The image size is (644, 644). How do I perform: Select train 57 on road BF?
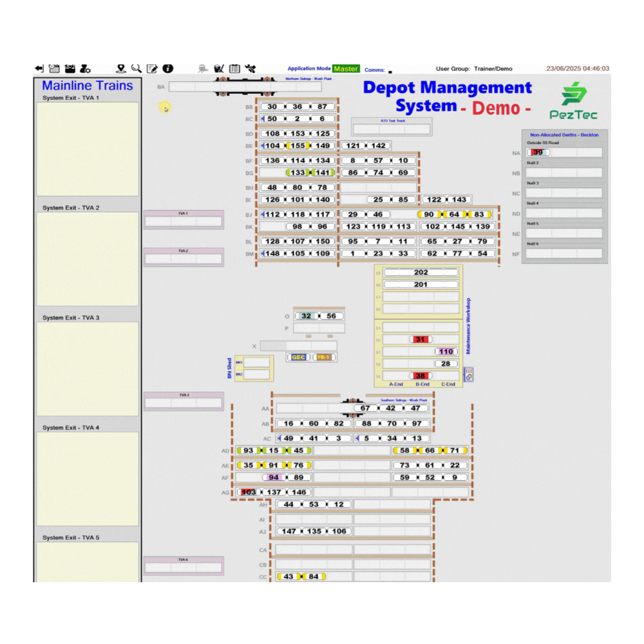378,160
